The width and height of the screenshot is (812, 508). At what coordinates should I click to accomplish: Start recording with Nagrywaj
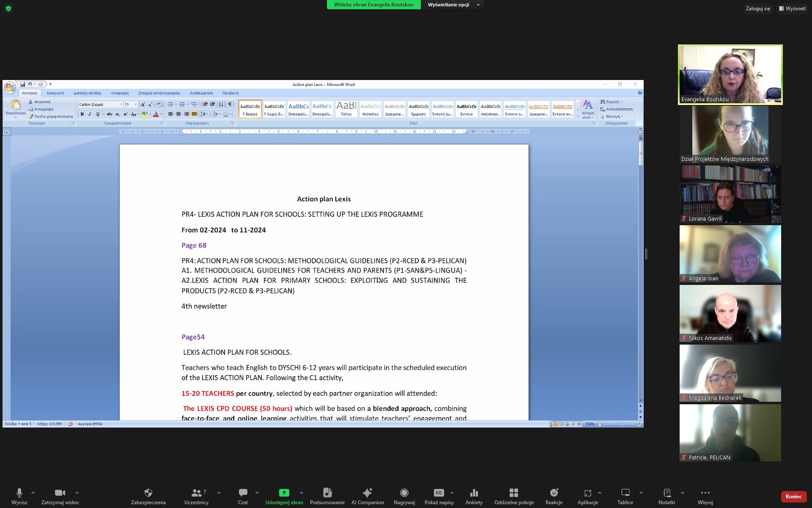pyautogui.click(x=404, y=496)
